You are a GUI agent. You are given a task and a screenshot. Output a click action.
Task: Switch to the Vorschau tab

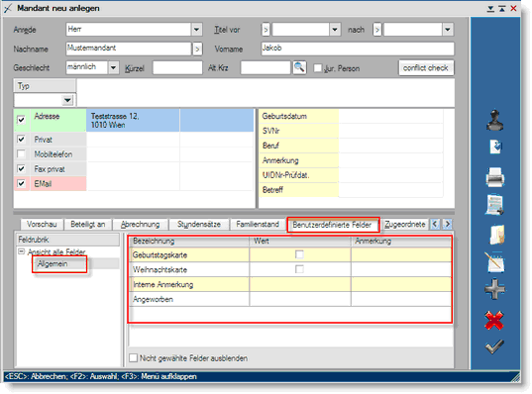point(42,225)
